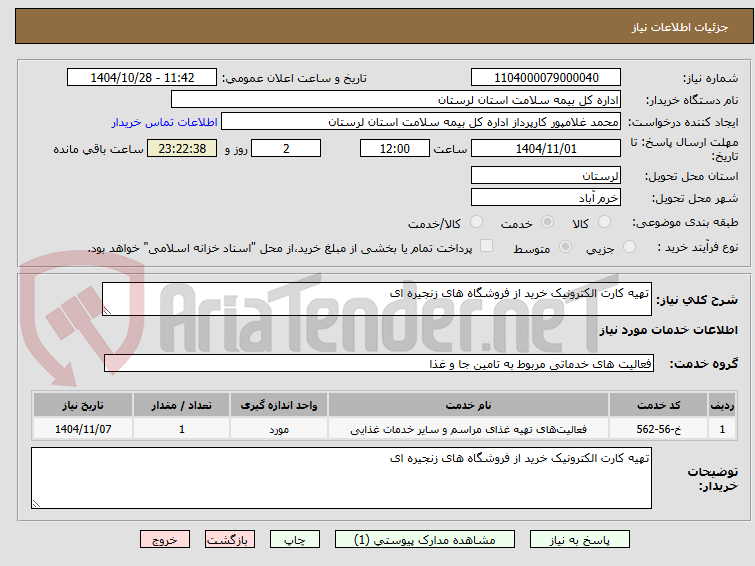Click the service name cell فعالیت‌های تهیه غذای مراسم

pos(468,429)
